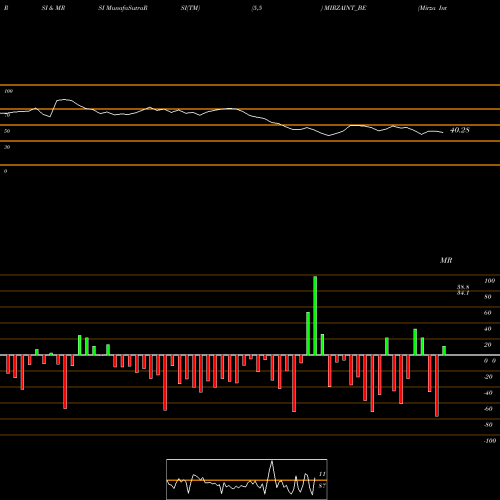Click the 38.8 value in MR panel
The width and height of the screenshot is (500, 500).
(x=463, y=287)
